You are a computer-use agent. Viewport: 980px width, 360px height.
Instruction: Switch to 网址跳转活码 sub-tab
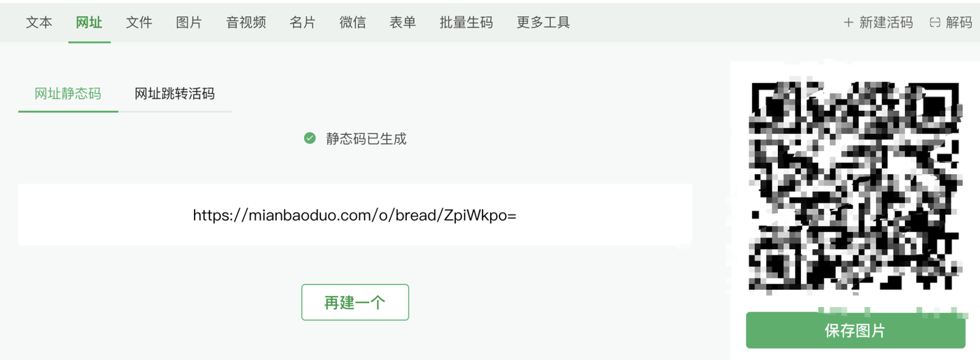175,93
